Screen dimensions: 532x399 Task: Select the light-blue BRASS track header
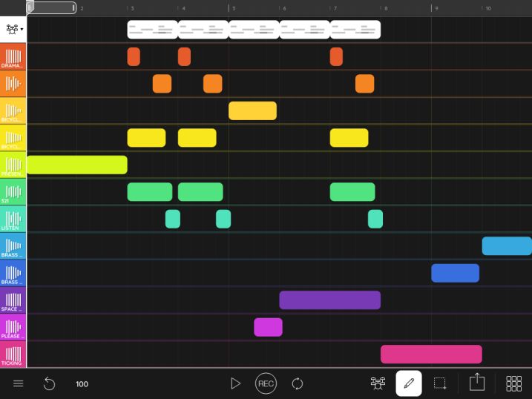tap(13, 246)
